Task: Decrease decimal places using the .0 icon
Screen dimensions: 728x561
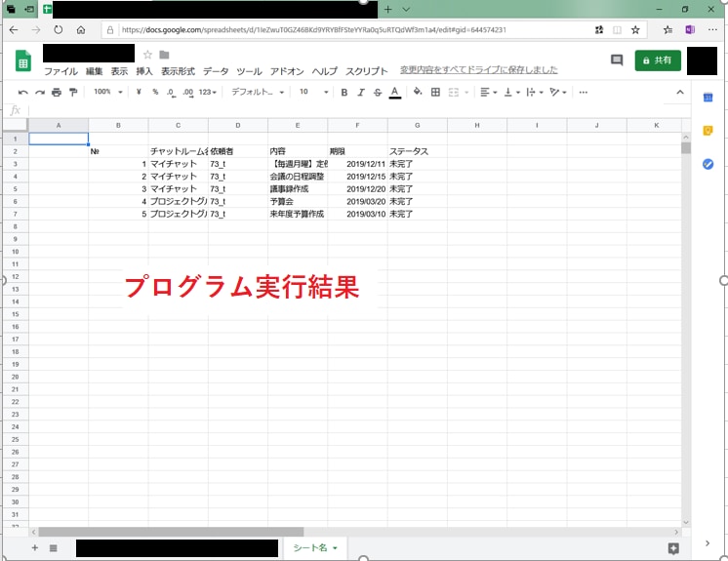Action: 171,93
